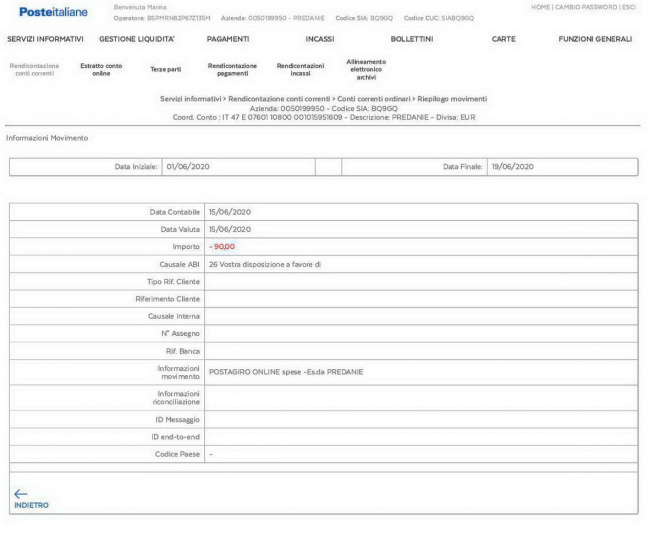Click the Data Iniziale date field
The width and height of the screenshot is (660, 545).
(x=237, y=166)
